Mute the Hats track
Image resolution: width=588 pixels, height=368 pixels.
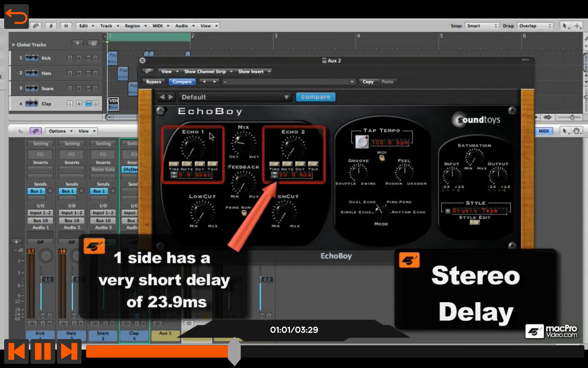[x=88, y=73]
